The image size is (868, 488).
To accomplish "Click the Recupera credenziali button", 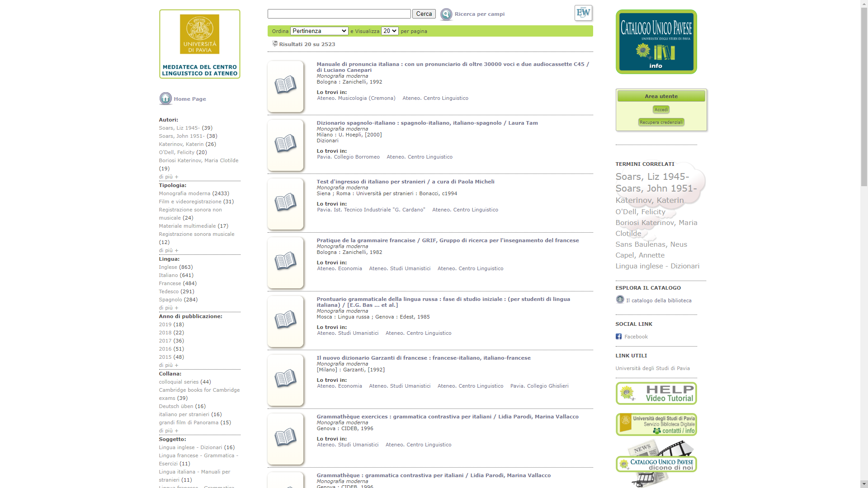I will tap(661, 122).
